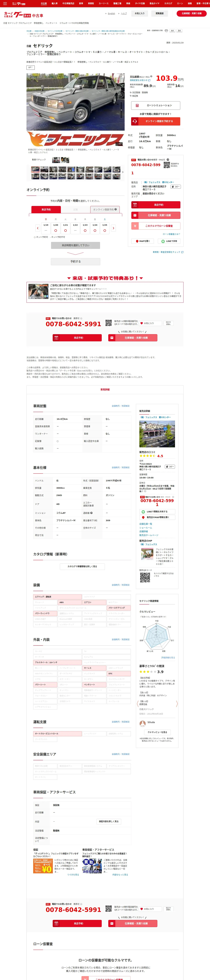210x980 pixels.
Task: Open the カタログ top navigation item
Action: 168,3
